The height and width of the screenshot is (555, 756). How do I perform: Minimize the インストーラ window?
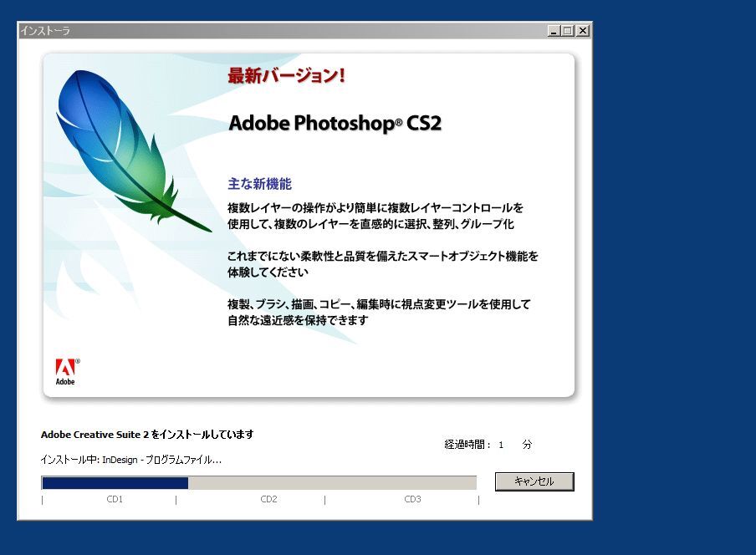(554, 31)
